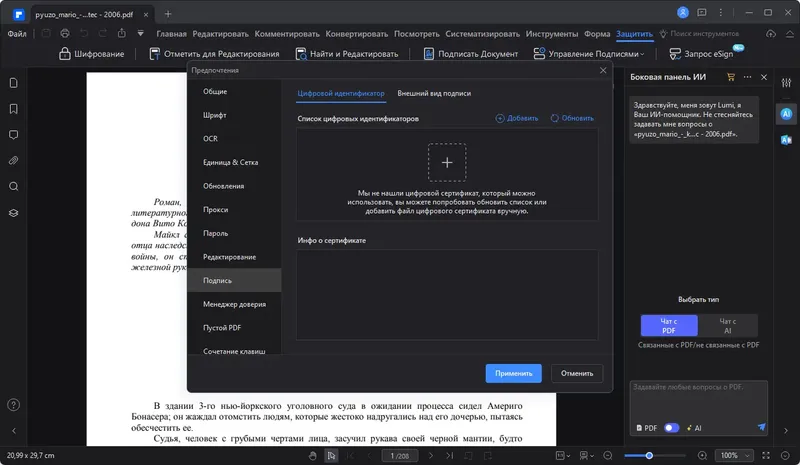Open the Search magnifier in left sidebar
Image resolution: width=800 pixels, height=465 pixels.
pyautogui.click(x=14, y=186)
